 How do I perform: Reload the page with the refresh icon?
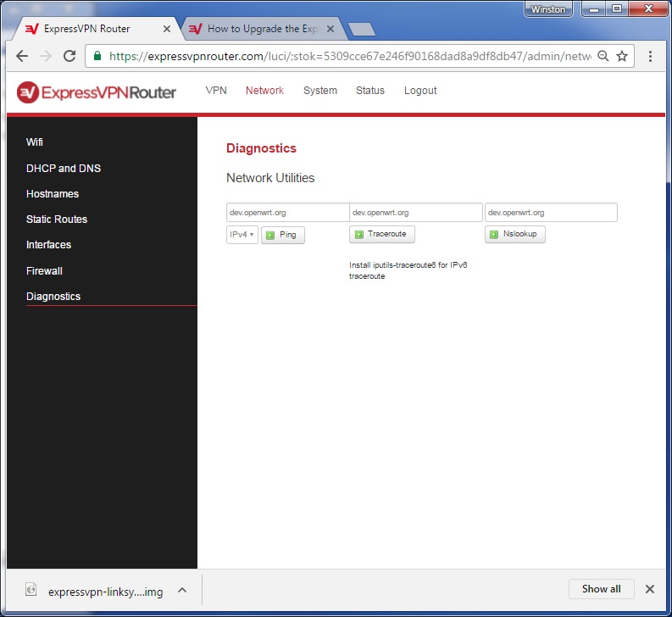(69, 56)
